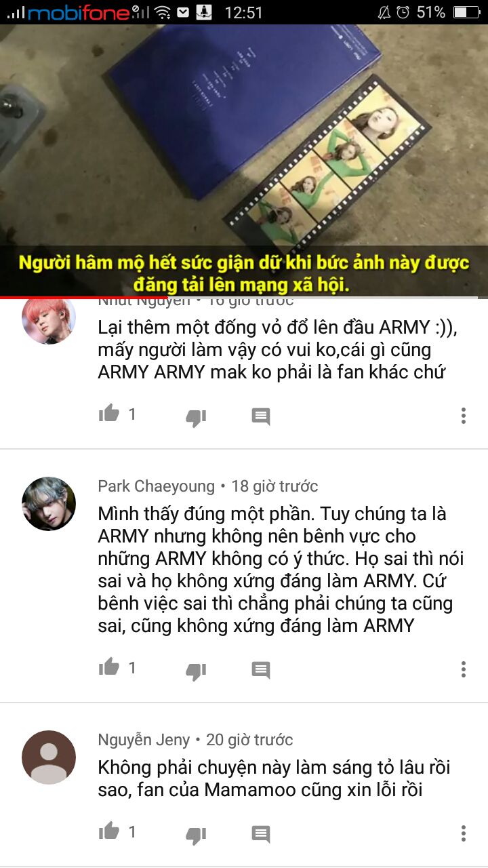Like Nhut Nguyen's comment about ARMY
The height and width of the screenshot is (868, 488).
tap(108, 414)
